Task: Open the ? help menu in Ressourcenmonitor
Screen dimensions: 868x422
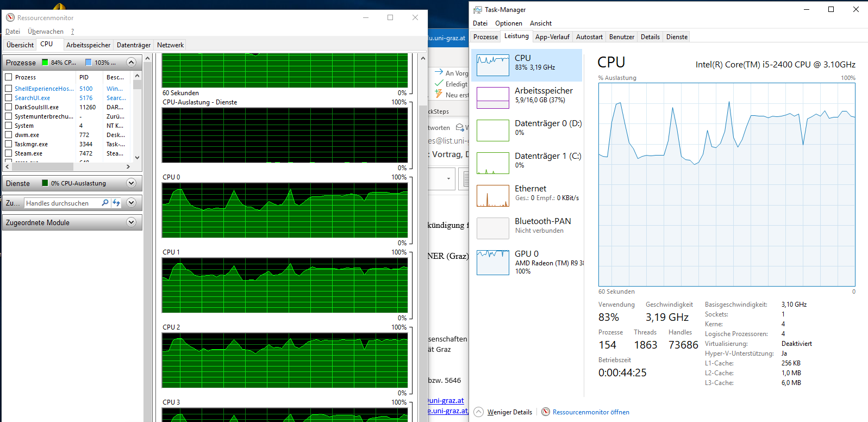Action: pos(72,32)
